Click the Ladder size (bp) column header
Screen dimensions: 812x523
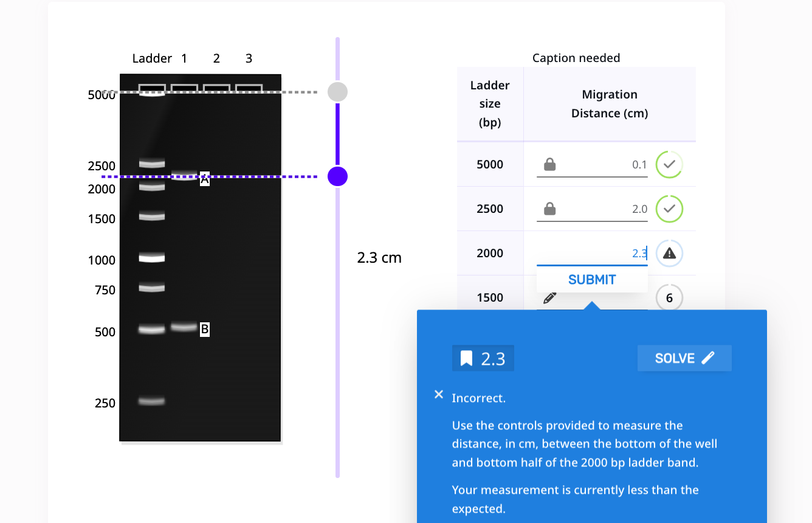[x=490, y=104]
